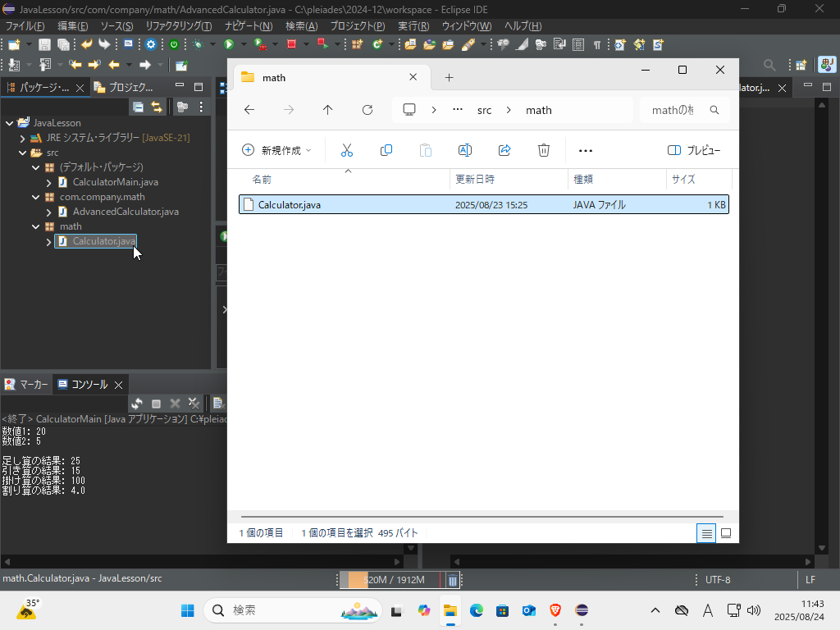Toggle プレビュー pane in File Explorer
The height and width of the screenshot is (630, 840).
(694, 151)
